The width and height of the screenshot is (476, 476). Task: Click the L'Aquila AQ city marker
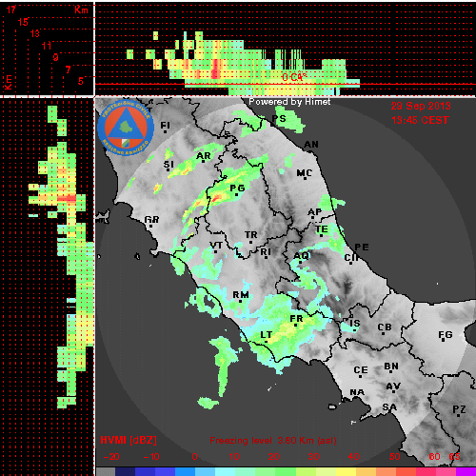pos(301,257)
